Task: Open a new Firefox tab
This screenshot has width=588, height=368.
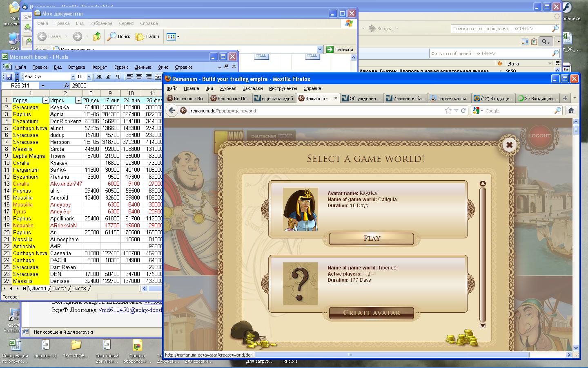Action: [565, 98]
